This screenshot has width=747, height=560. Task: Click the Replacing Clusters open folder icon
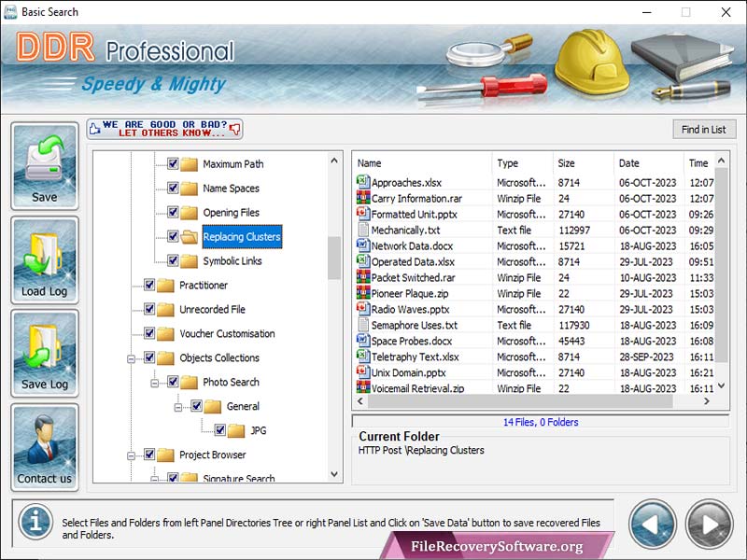click(x=190, y=237)
